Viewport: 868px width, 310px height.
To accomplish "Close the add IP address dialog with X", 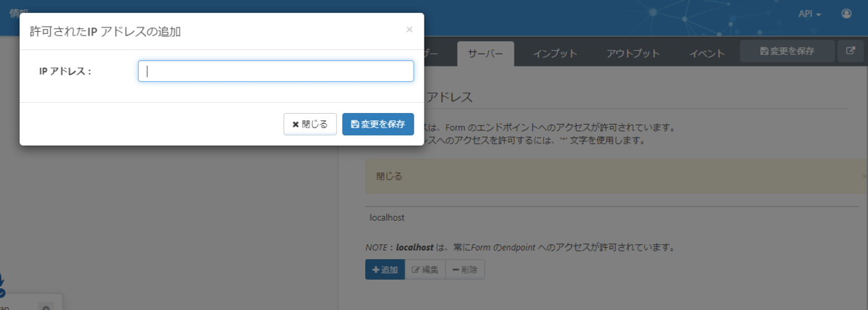I will pyautogui.click(x=409, y=30).
